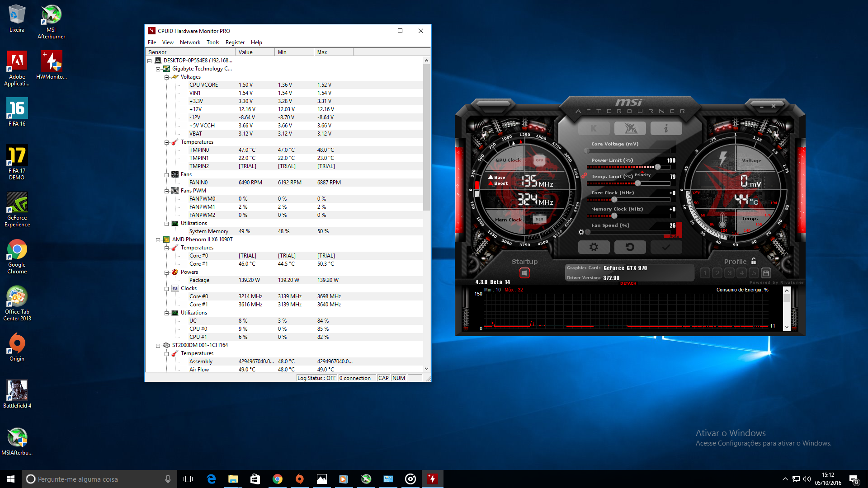Toggle Apply at Windows Startup button
This screenshot has width=868, height=488.
coord(524,273)
